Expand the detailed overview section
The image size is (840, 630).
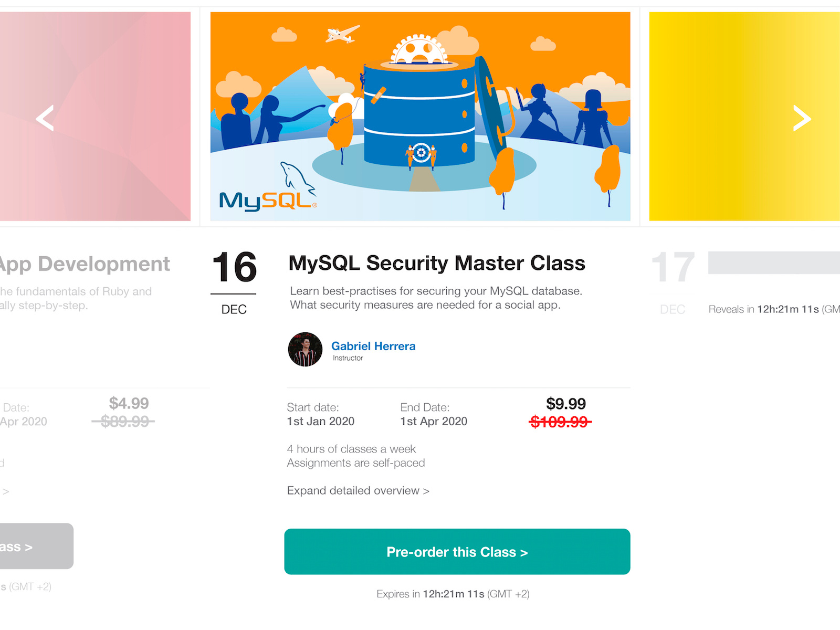pyautogui.click(x=358, y=490)
